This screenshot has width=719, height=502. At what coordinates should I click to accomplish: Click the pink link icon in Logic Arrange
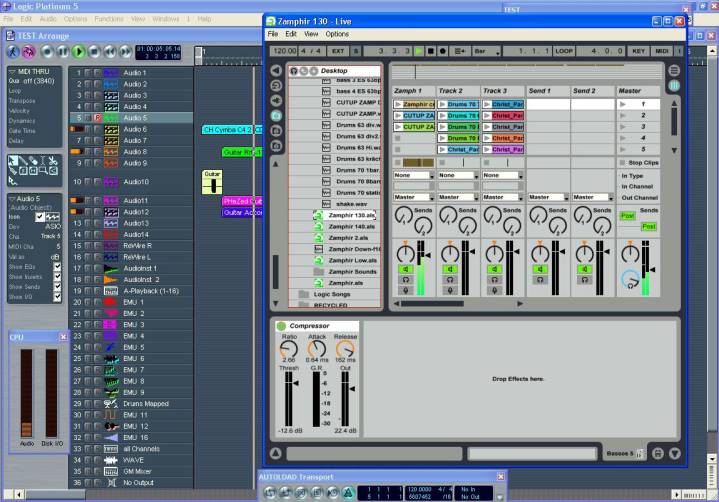tap(28, 52)
